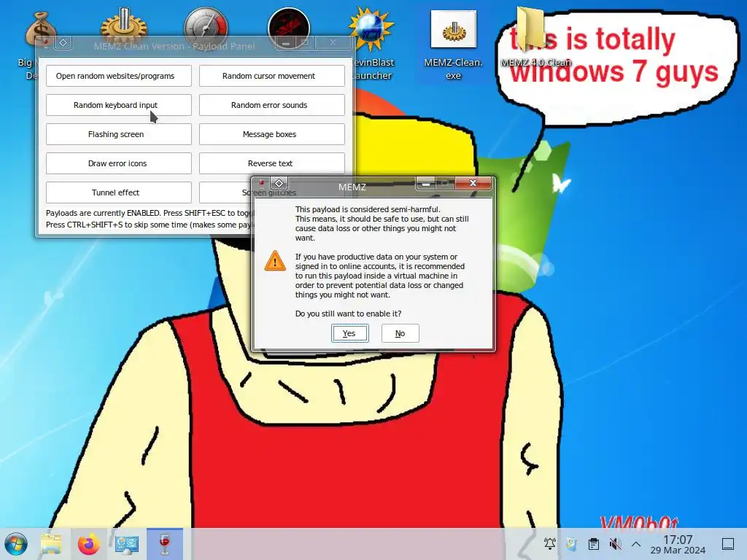Toggle Random keyboard input payload
The image size is (747, 560).
point(119,105)
